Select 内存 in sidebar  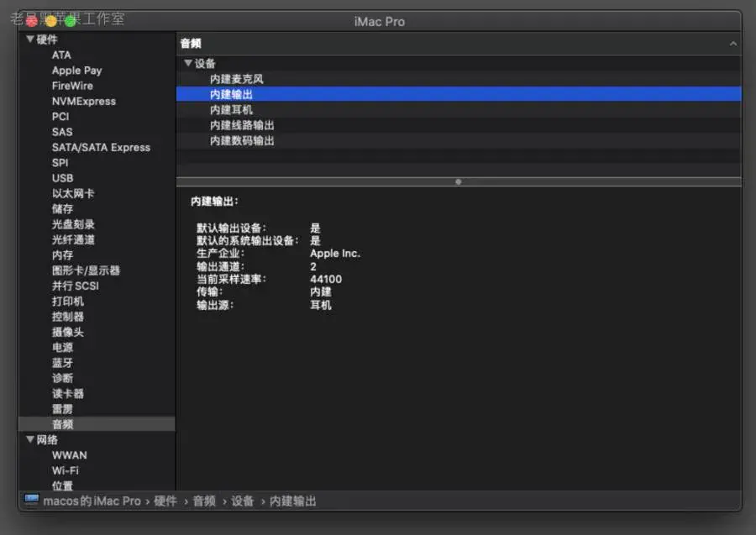pos(62,255)
